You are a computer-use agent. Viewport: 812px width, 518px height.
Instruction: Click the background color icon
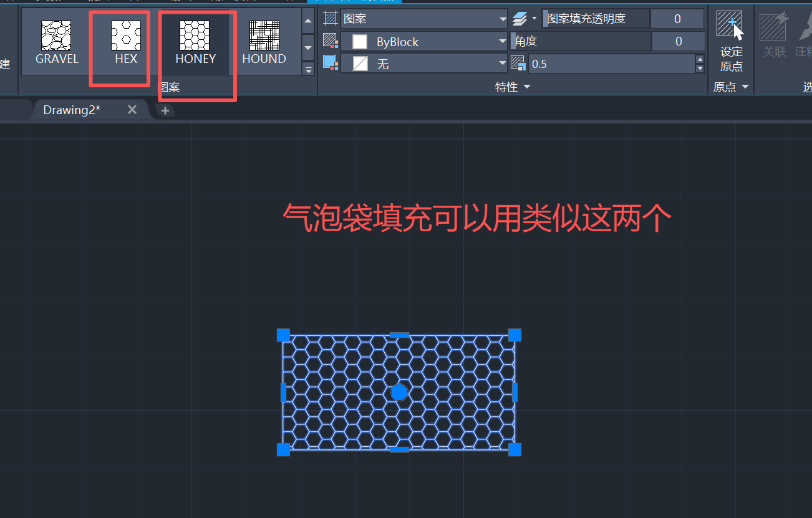coord(330,63)
